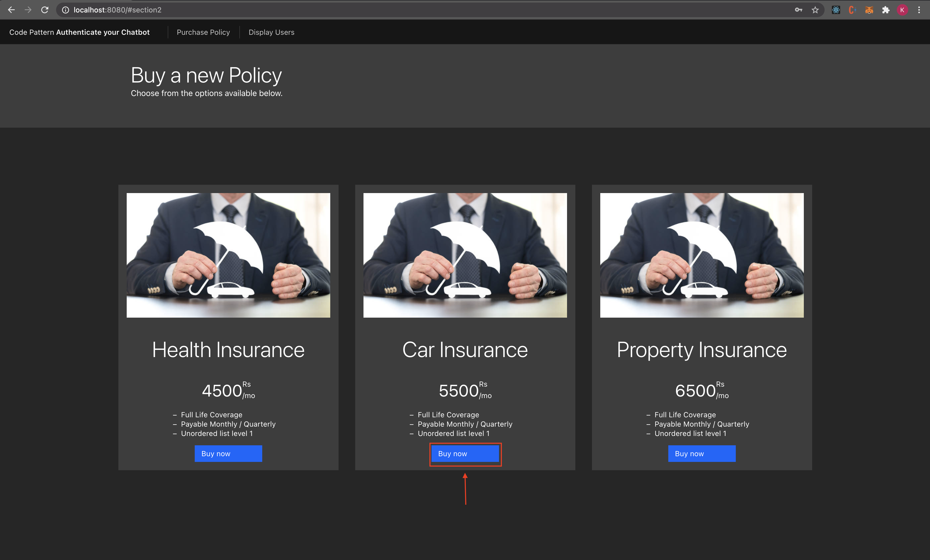Open Chrome's three-dot menu
Viewport: 930px width, 560px height.
[919, 10]
